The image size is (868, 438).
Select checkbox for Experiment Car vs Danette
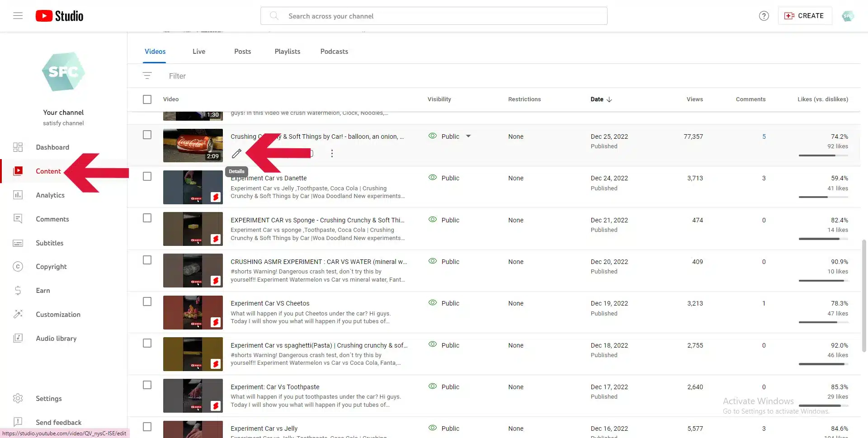(147, 177)
